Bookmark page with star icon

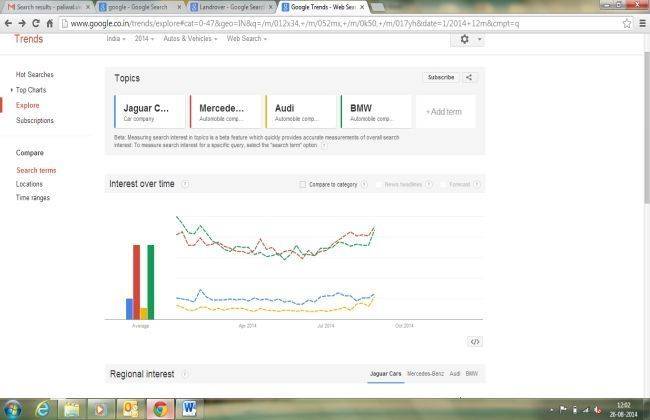627,24
